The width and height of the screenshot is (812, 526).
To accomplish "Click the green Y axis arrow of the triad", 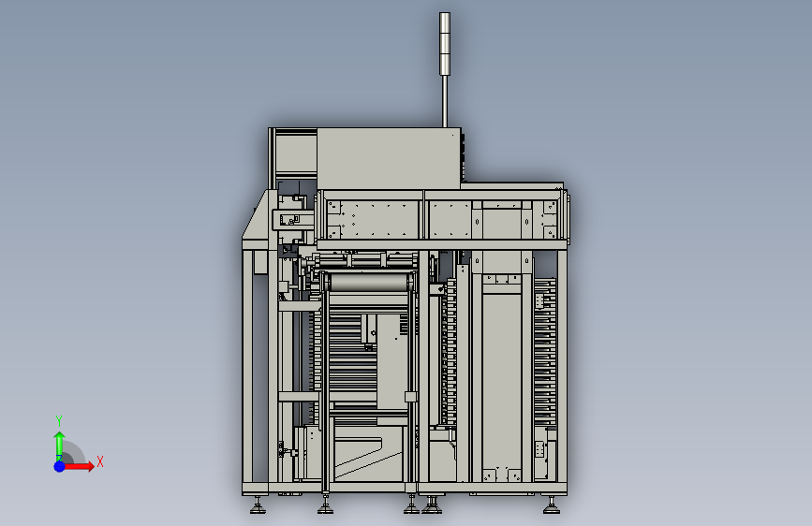I will (59, 446).
